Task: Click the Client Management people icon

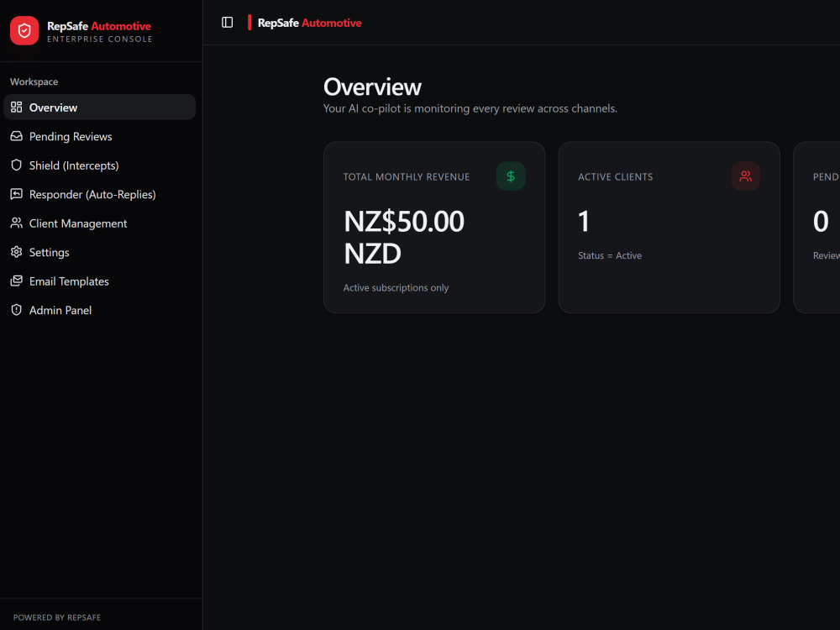Action: tap(17, 223)
